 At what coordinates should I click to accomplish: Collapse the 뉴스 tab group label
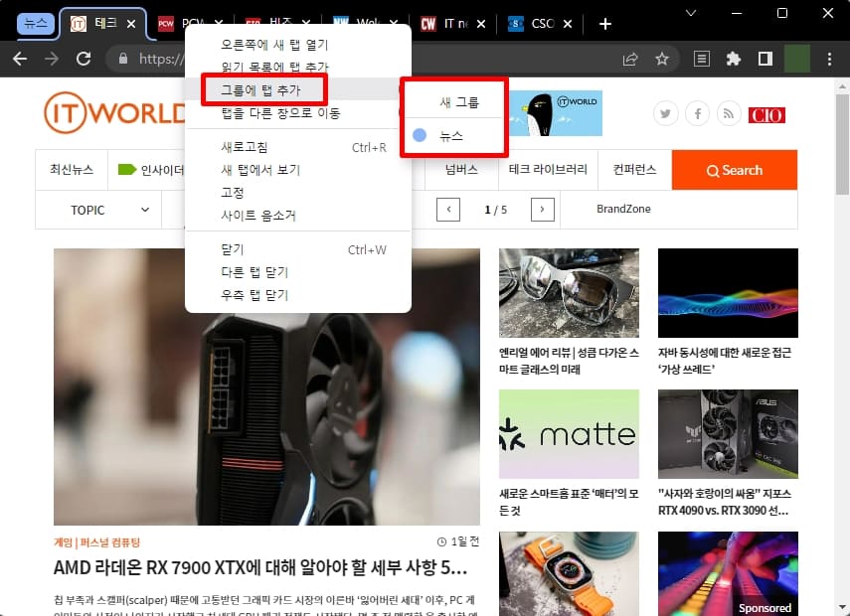coord(36,24)
